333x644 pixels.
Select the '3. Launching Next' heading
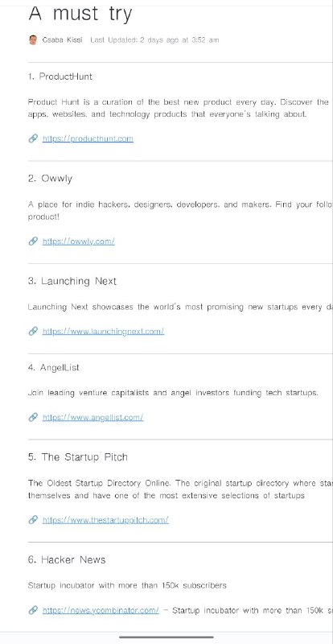(72, 281)
